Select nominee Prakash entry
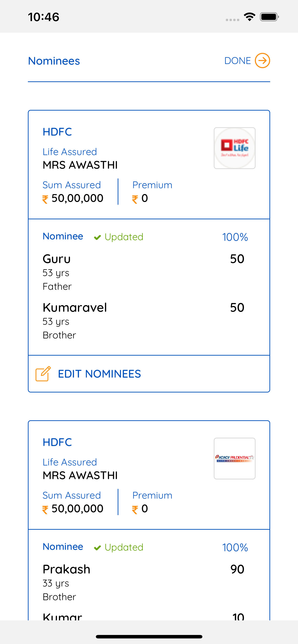 149,583
